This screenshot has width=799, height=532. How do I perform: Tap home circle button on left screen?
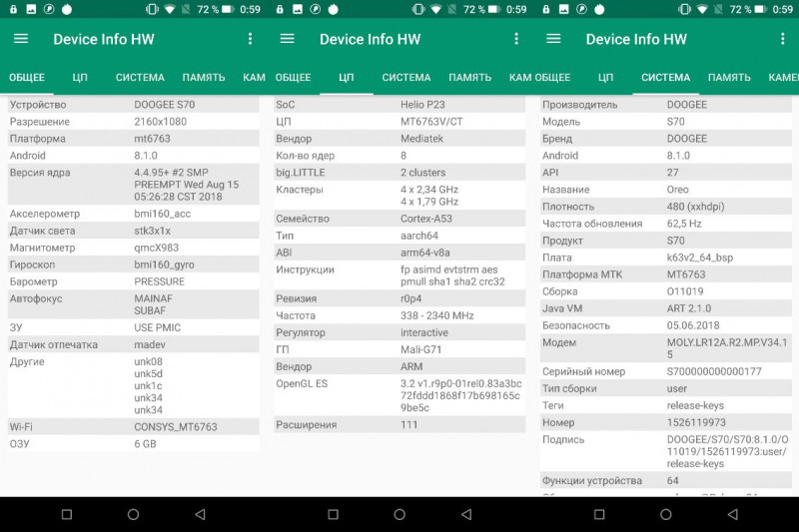point(133,514)
